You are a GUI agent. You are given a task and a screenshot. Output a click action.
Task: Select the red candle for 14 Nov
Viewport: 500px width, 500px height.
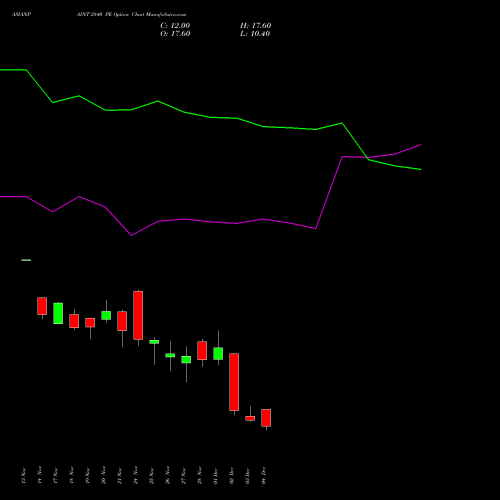[42, 306]
